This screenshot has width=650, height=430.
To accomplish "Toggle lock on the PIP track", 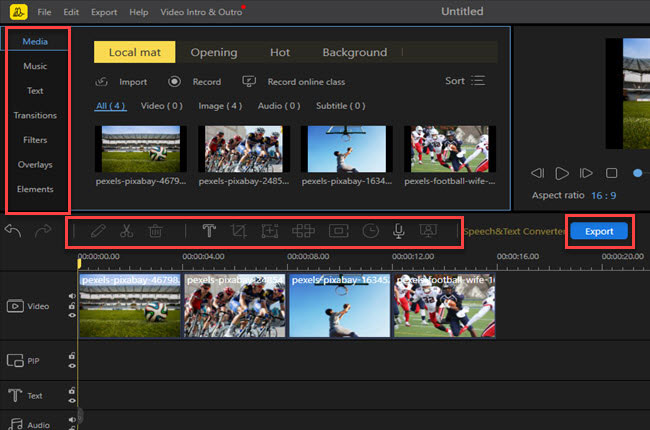I will [x=72, y=356].
